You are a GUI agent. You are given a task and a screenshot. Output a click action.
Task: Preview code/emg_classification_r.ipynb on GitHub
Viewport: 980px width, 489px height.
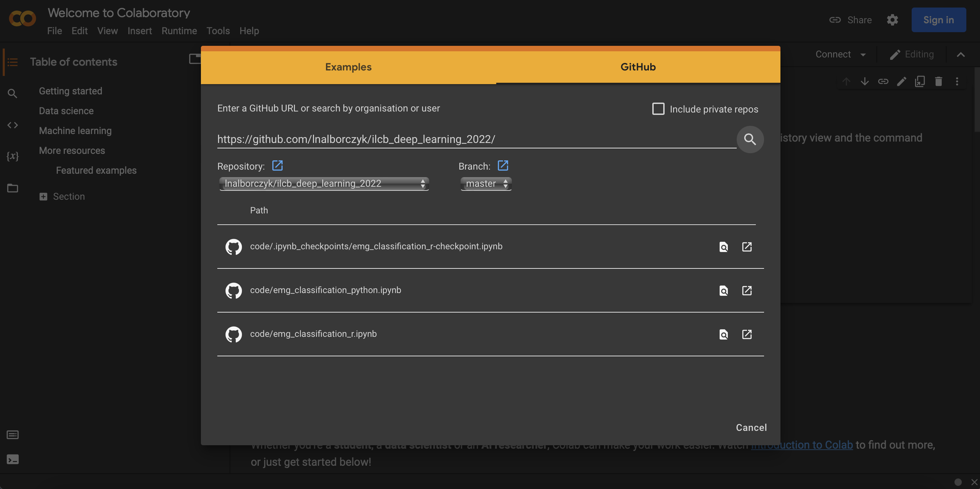click(x=724, y=334)
